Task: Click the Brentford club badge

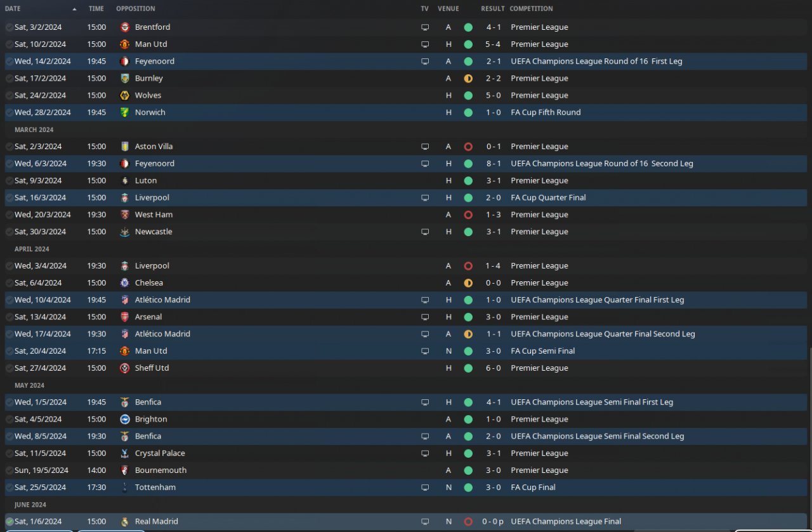Action: click(x=124, y=27)
